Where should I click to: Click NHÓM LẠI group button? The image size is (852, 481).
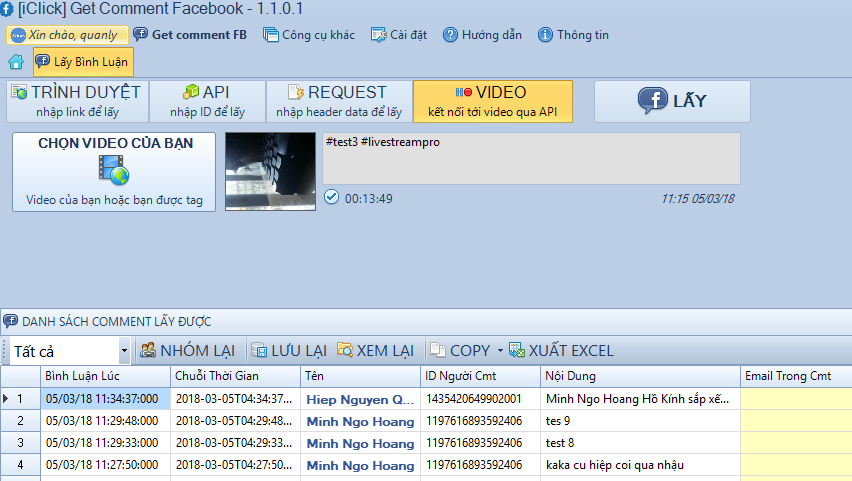point(188,351)
